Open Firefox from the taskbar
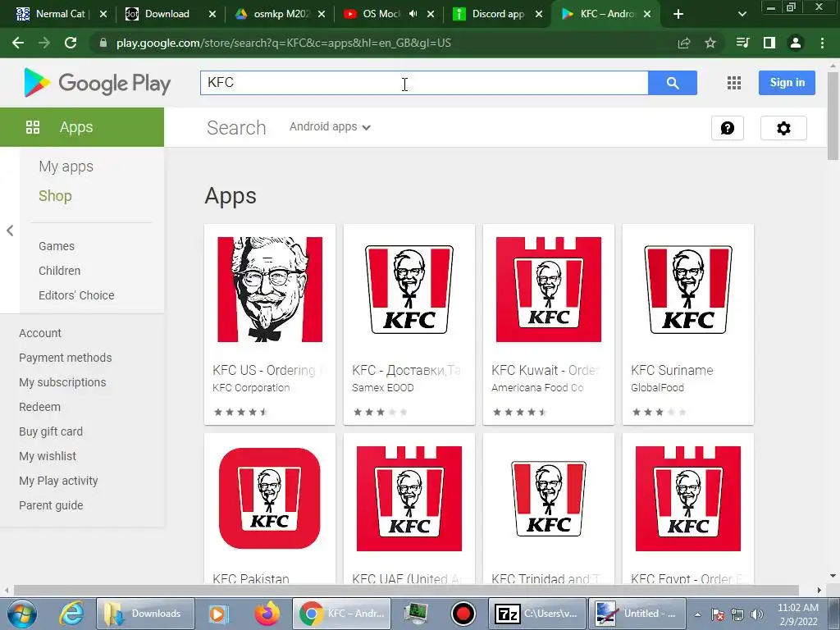Image resolution: width=840 pixels, height=630 pixels. point(267,614)
